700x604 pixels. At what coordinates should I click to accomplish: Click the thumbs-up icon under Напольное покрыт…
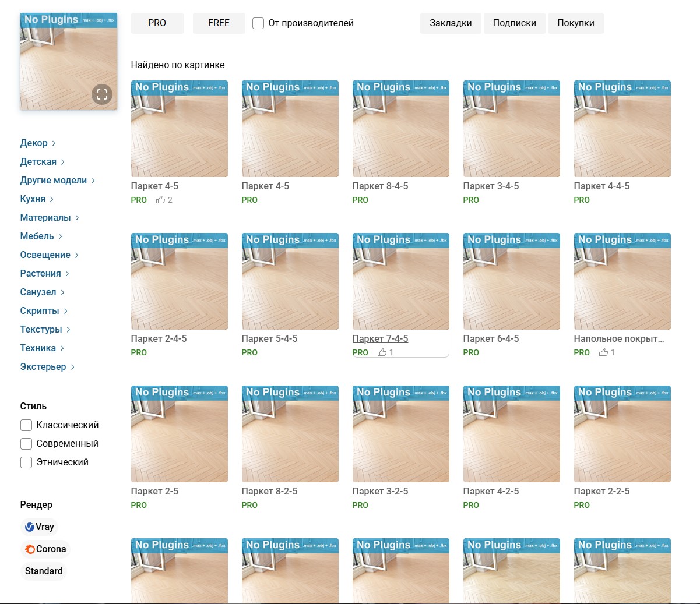[x=603, y=352]
